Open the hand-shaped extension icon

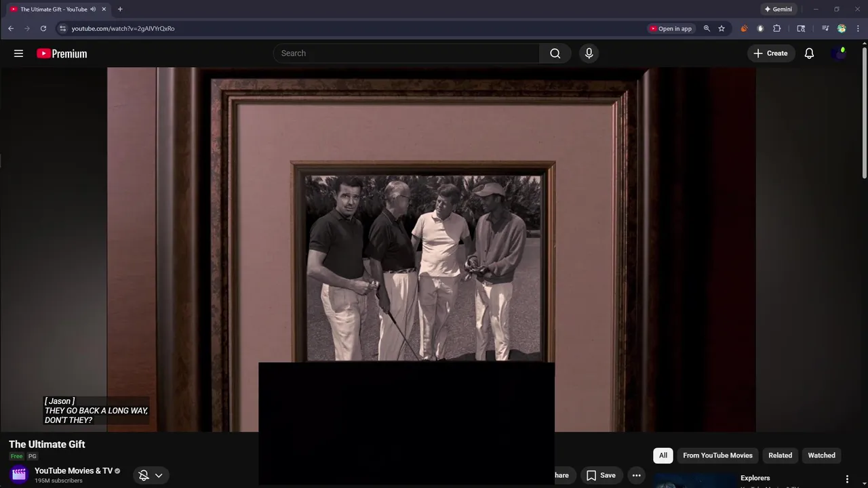[760, 28]
